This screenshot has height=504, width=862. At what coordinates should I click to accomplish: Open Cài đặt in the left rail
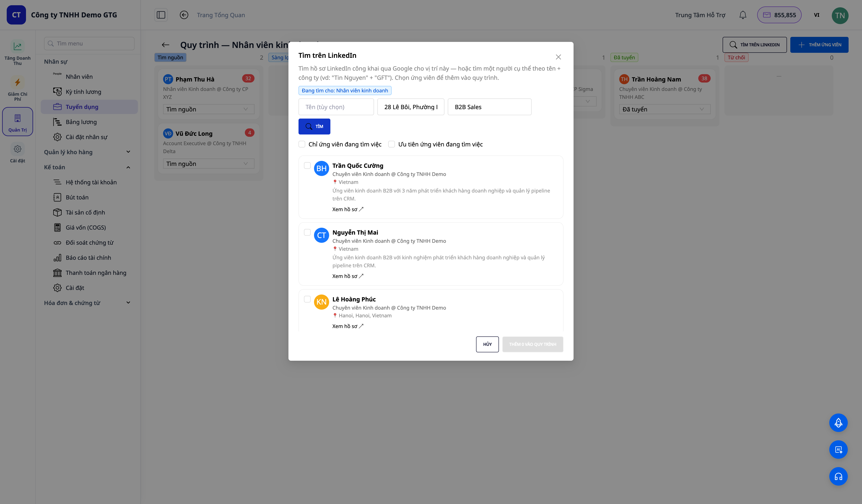point(17,153)
